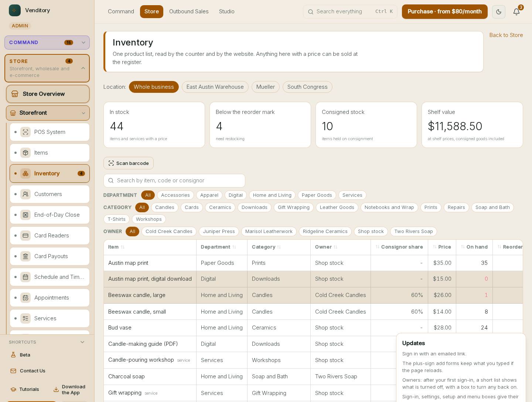
Task: Click the Download the App icon
Action: [56, 389]
